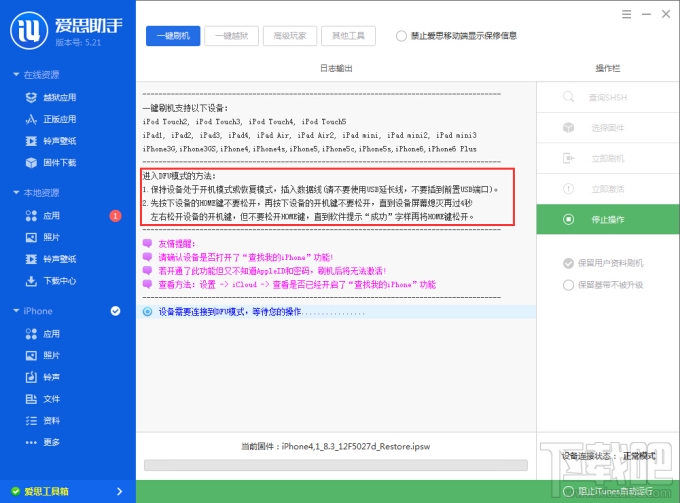Screen dimensions: 680x503
Task: Switch to 高级玩家 tab
Action: click(x=290, y=36)
